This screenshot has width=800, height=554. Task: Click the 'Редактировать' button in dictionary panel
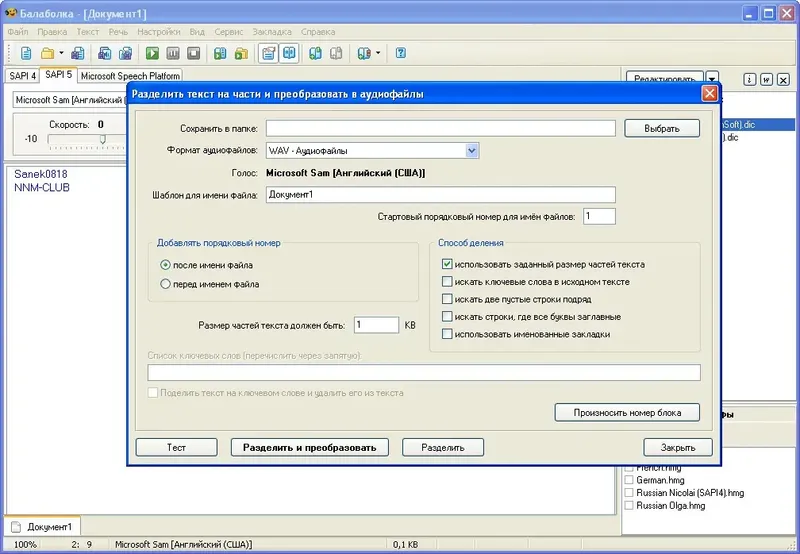point(665,78)
